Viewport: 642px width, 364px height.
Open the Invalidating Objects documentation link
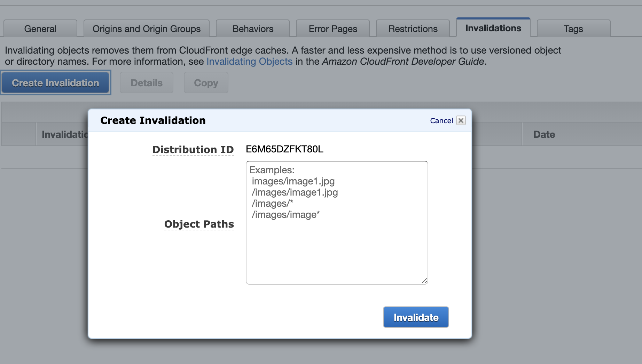(x=249, y=62)
